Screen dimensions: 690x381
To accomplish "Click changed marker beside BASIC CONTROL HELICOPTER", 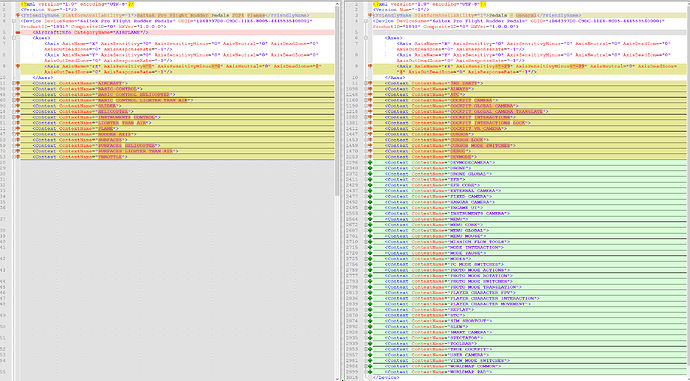I will (x=18, y=95).
